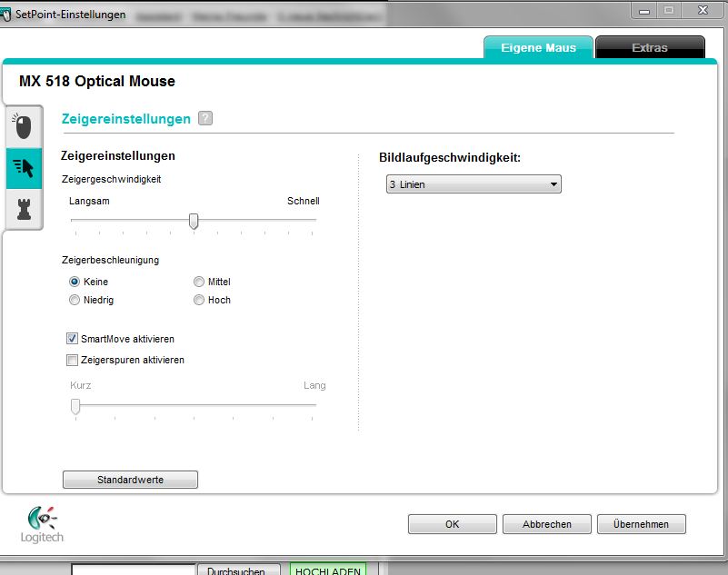Switch to the Eigene Maus tab
Viewport: 728px width, 575px height.
point(538,47)
